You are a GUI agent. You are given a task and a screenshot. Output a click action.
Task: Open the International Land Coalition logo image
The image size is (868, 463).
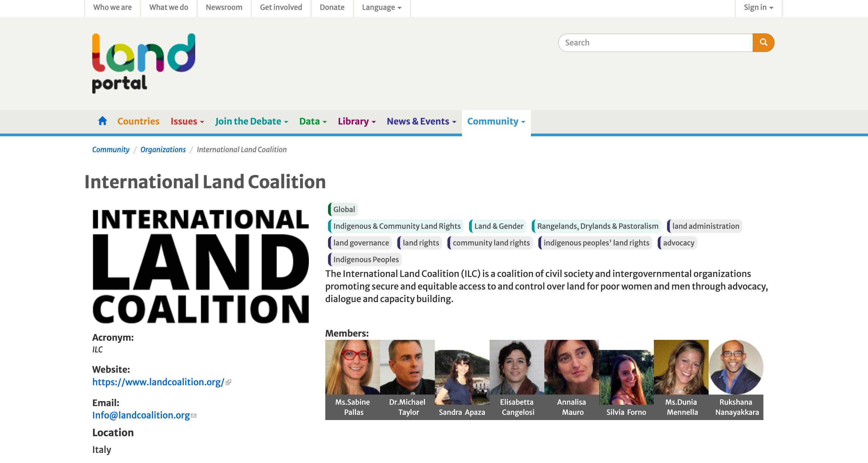[200, 266]
